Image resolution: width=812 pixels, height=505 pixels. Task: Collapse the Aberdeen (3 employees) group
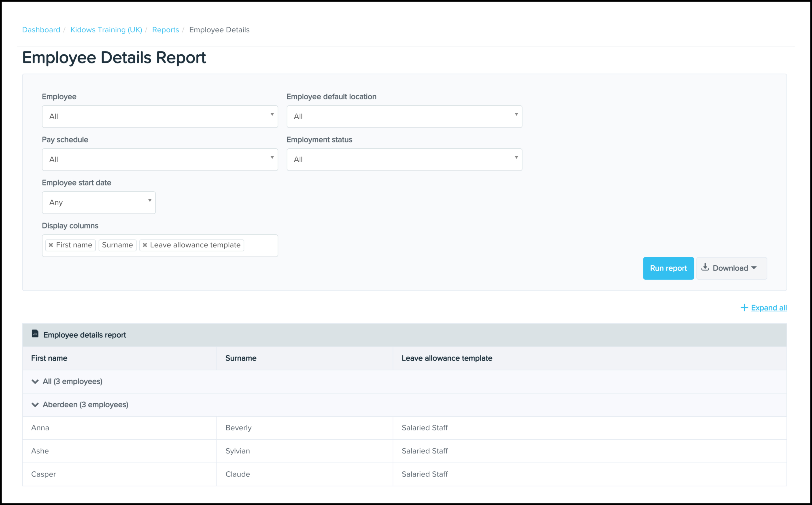(35, 405)
